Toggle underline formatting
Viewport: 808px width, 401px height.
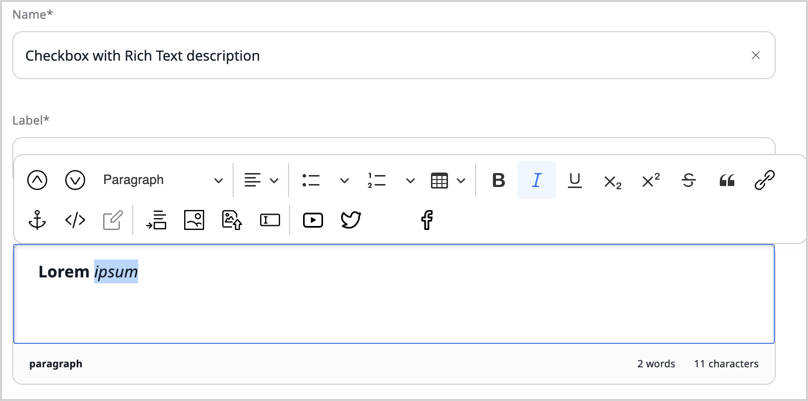[575, 181]
